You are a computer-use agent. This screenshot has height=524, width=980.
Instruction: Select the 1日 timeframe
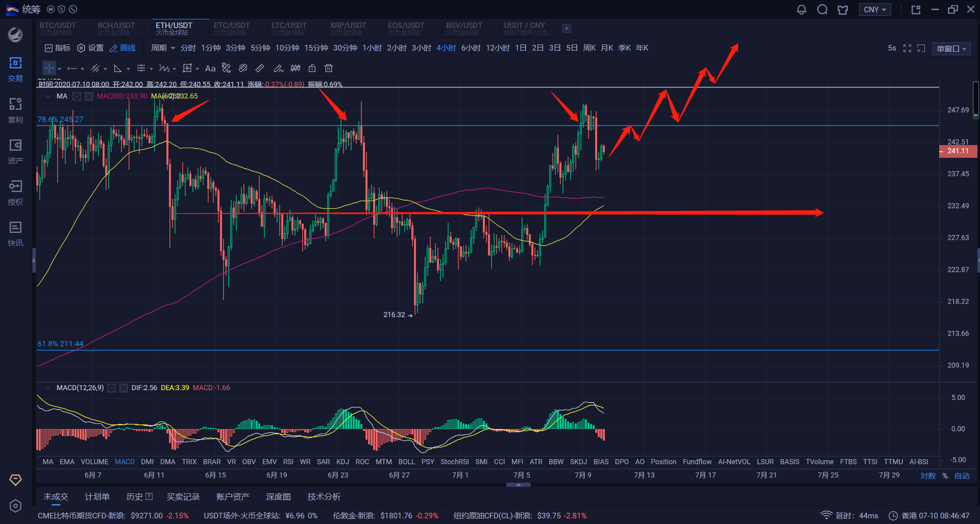(x=521, y=48)
